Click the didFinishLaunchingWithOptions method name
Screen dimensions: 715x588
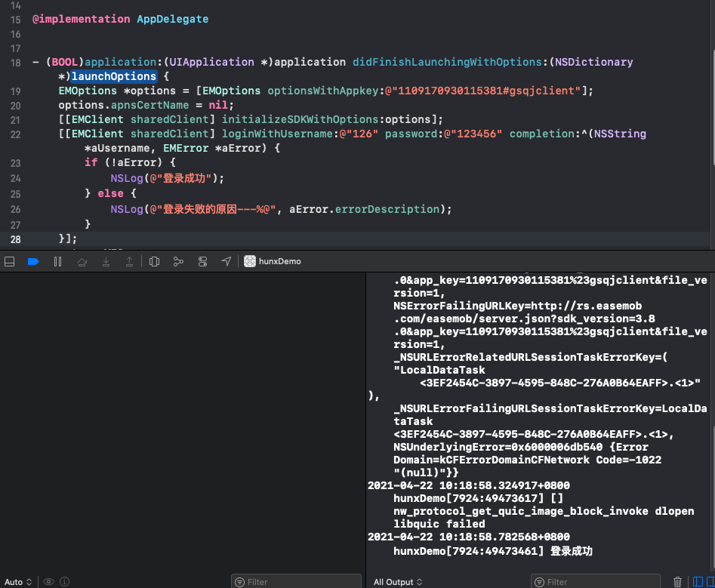[x=447, y=62]
